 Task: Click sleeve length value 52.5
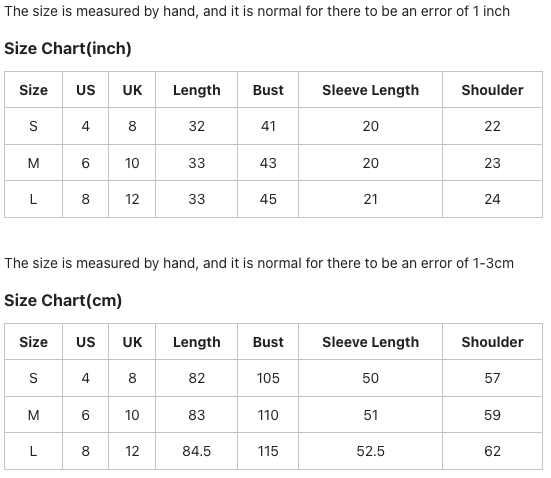371,451
